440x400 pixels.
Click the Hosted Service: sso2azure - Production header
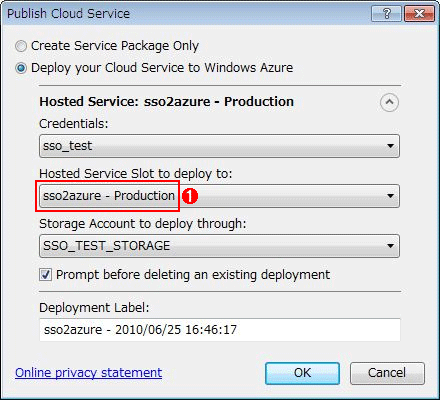pos(166,102)
